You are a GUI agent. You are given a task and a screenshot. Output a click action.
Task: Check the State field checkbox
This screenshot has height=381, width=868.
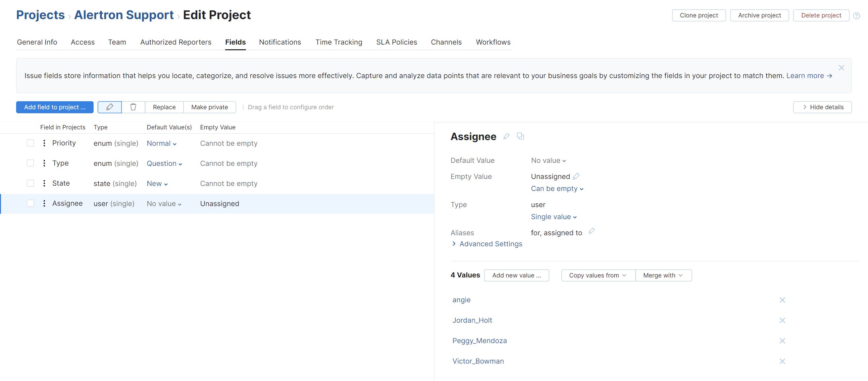point(30,183)
